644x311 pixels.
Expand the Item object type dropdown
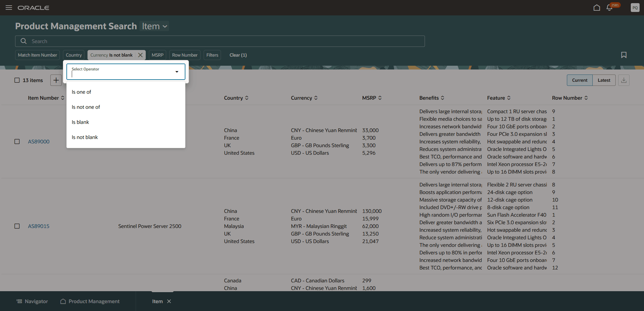tap(154, 26)
